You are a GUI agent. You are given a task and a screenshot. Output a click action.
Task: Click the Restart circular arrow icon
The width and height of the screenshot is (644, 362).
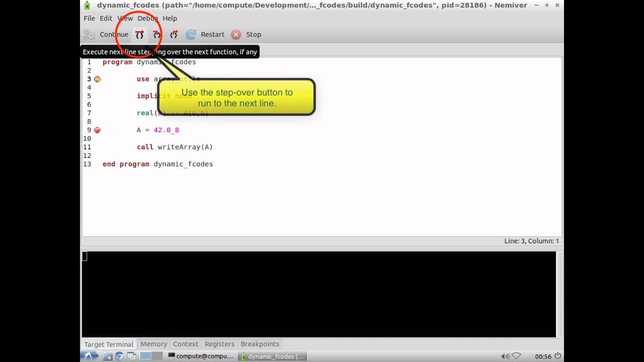tap(191, 35)
